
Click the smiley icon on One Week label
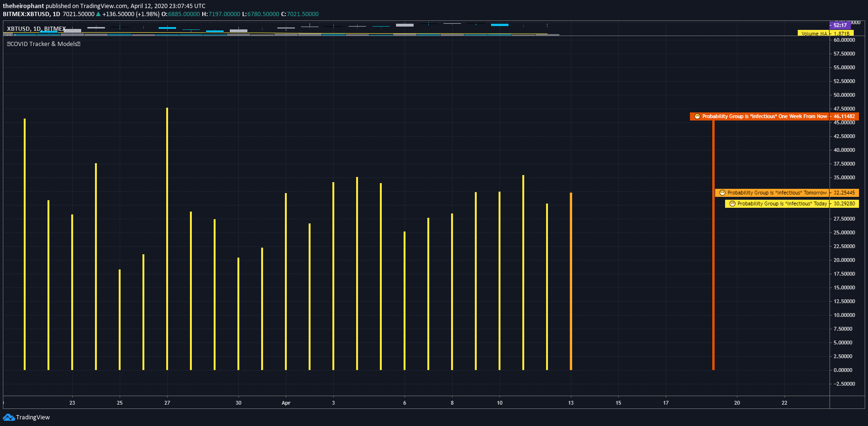tap(697, 116)
